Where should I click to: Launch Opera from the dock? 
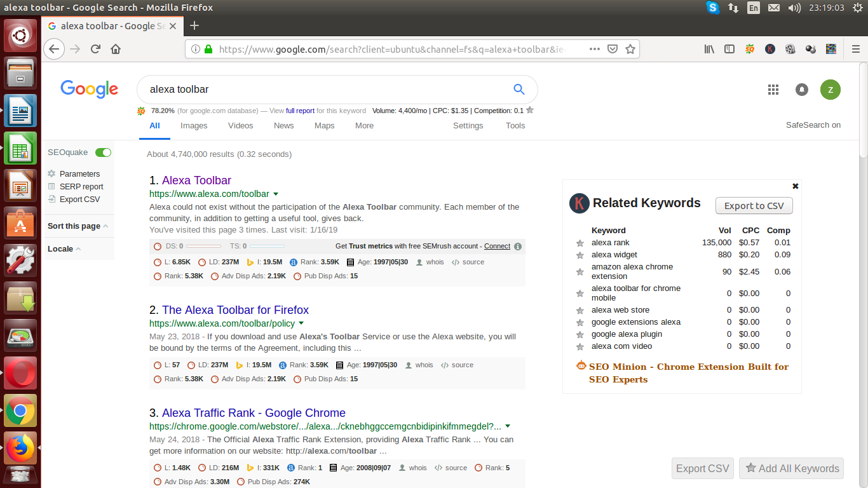tap(20, 372)
